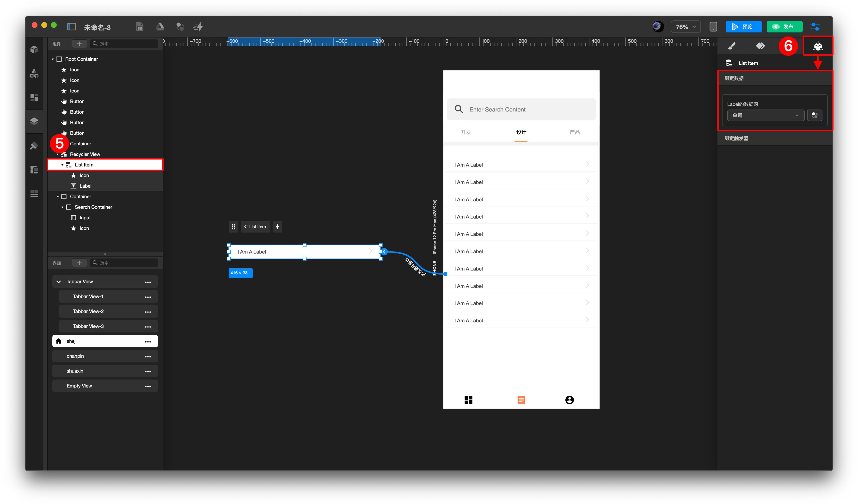Open the grid layout icon in left rail
This screenshot has height=504, width=858.
(34, 97)
